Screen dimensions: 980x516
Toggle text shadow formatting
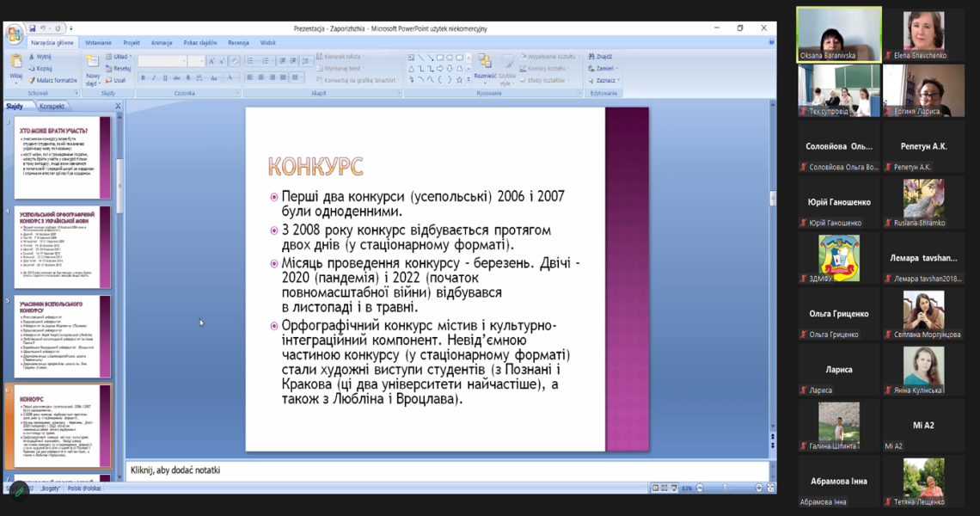(187, 77)
